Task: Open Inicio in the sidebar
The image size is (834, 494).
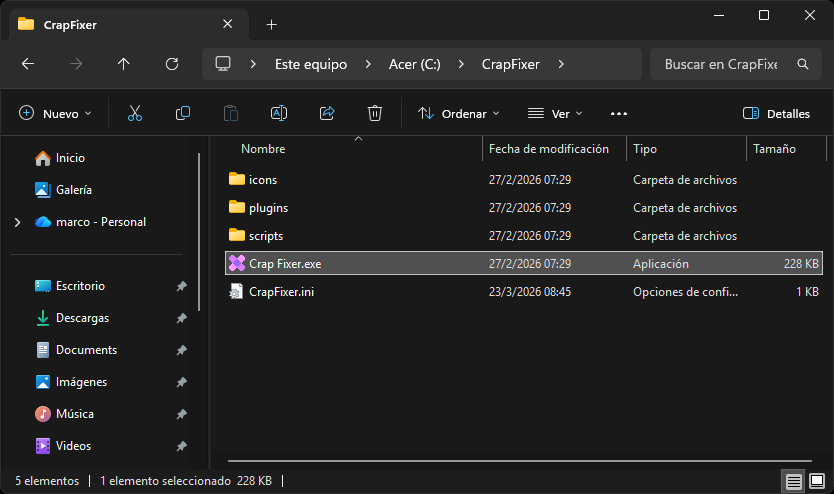Action: pos(70,158)
